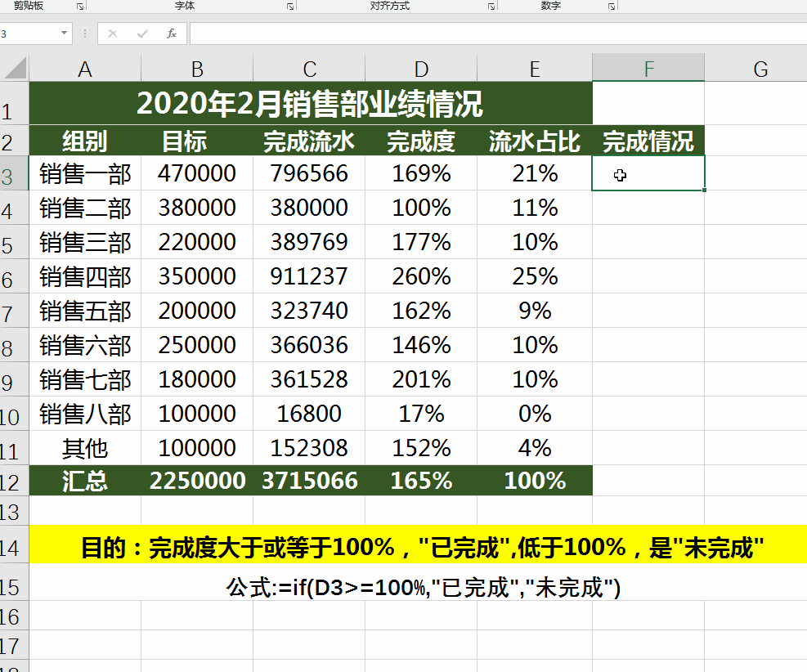Select column A header
807x672 pixels.
[x=85, y=68]
